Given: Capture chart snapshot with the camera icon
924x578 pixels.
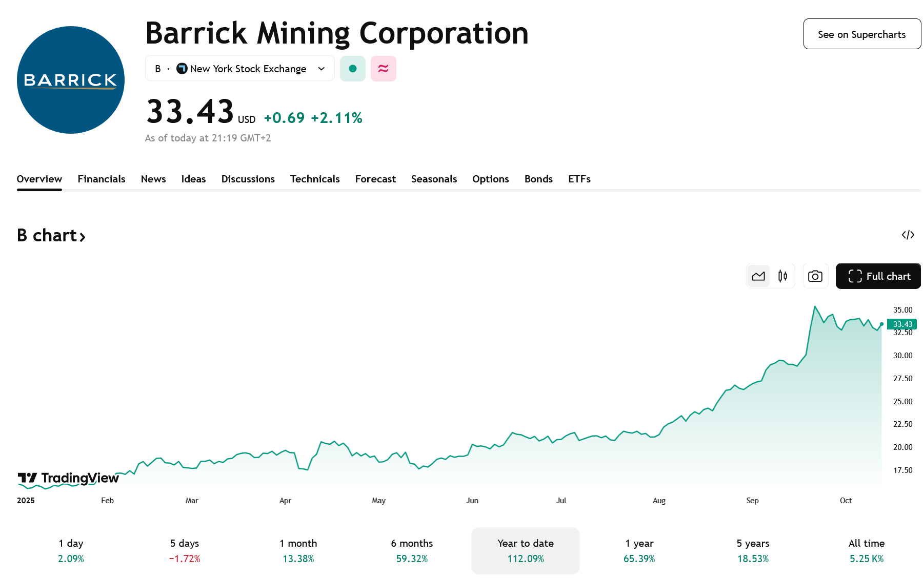Looking at the screenshot, I should 815,276.
